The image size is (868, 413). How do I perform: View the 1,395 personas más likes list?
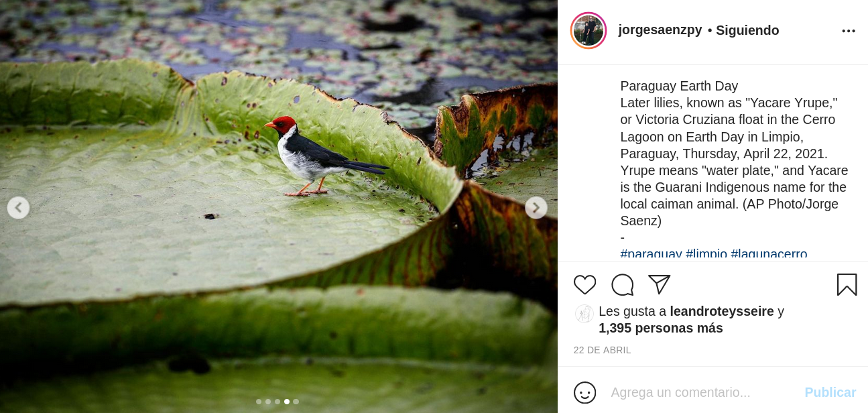click(661, 329)
